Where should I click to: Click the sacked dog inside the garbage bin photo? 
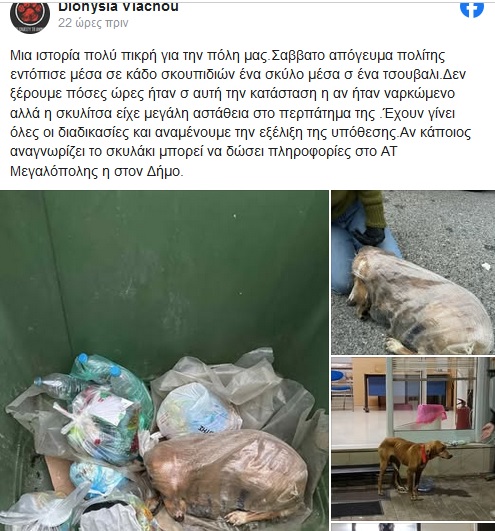pyautogui.click(x=225, y=476)
